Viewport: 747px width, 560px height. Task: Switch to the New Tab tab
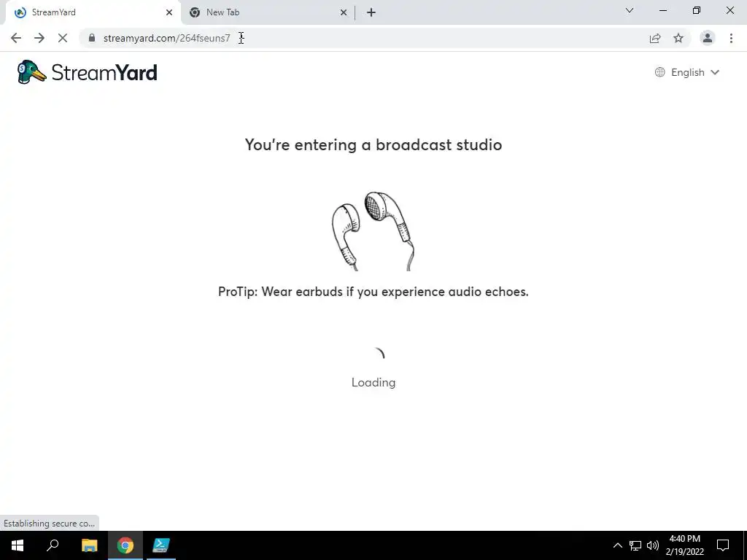(x=267, y=12)
